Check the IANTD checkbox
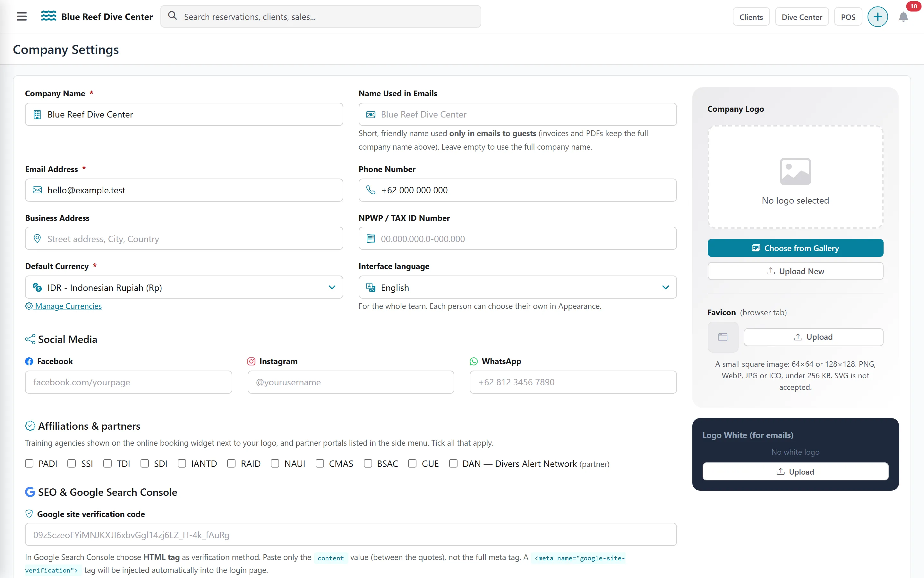Image resolution: width=924 pixels, height=578 pixels. [182, 464]
